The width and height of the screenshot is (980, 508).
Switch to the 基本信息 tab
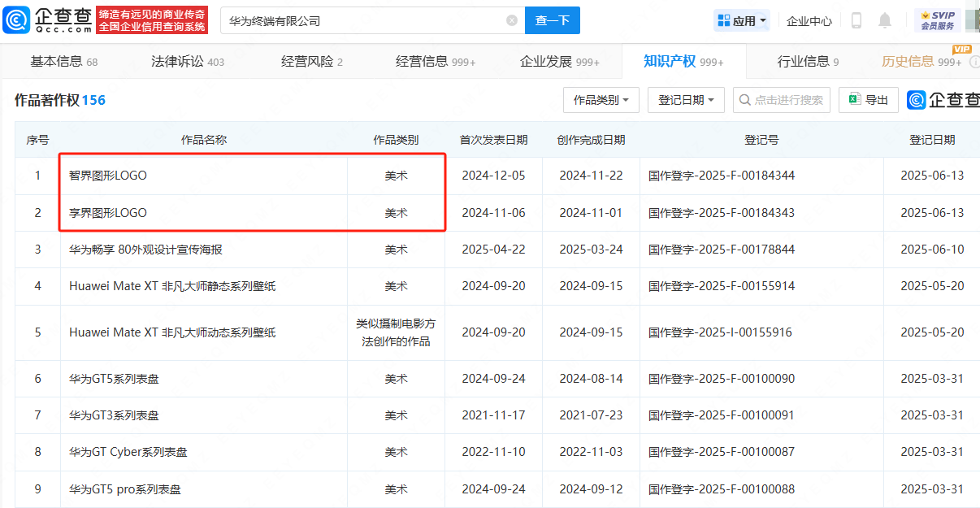63,62
